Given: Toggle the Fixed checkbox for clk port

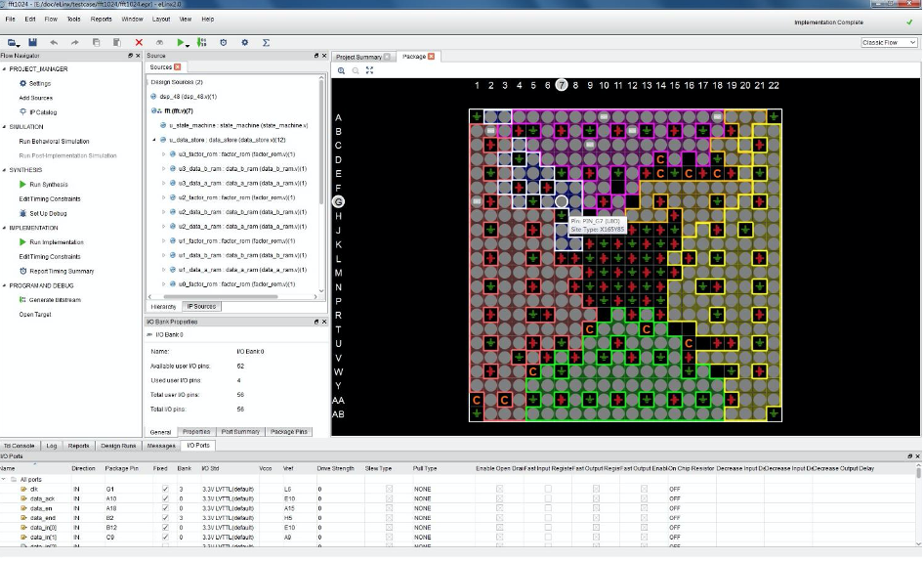Looking at the screenshot, I should 165,488.
